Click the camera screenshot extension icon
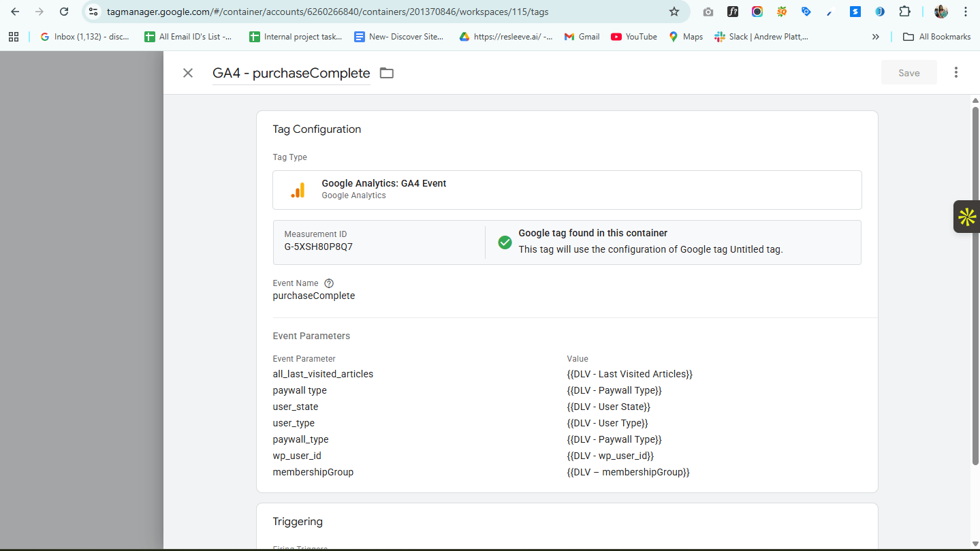This screenshot has width=980, height=551. tap(708, 12)
